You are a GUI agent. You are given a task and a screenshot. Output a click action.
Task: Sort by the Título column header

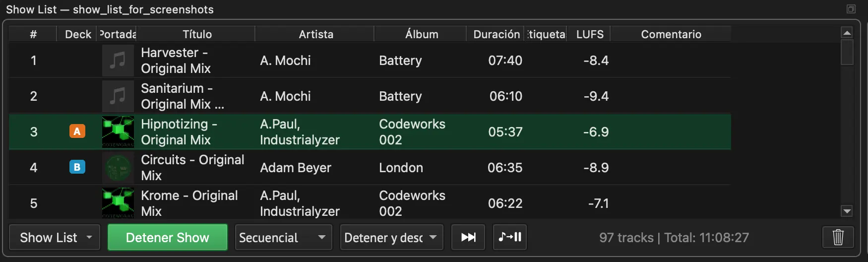pos(197,34)
